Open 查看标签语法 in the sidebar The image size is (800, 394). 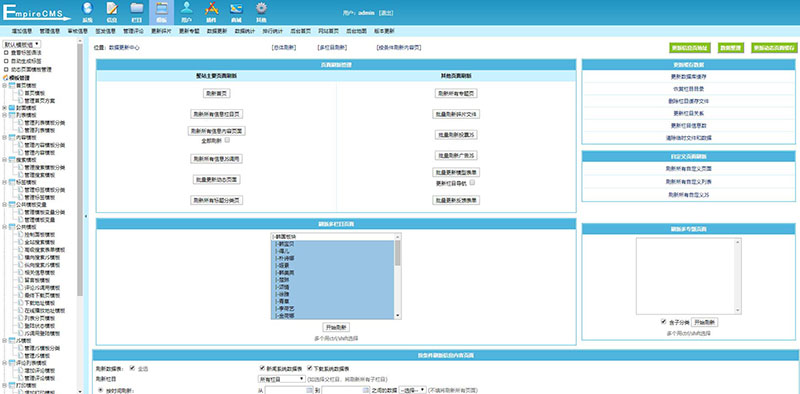pos(27,53)
